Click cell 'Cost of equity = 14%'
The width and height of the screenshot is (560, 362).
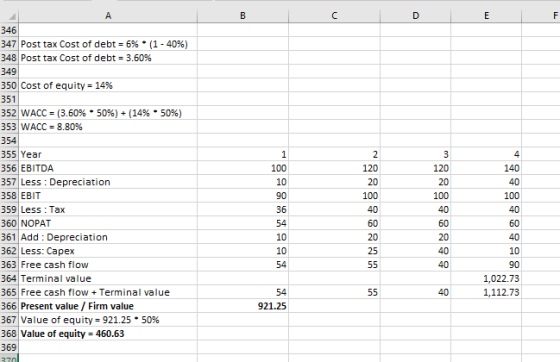108,85
